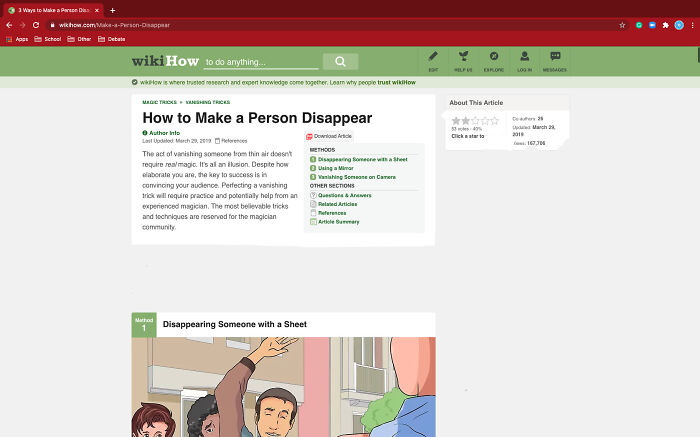Rate article with the first star

click(456, 121)
